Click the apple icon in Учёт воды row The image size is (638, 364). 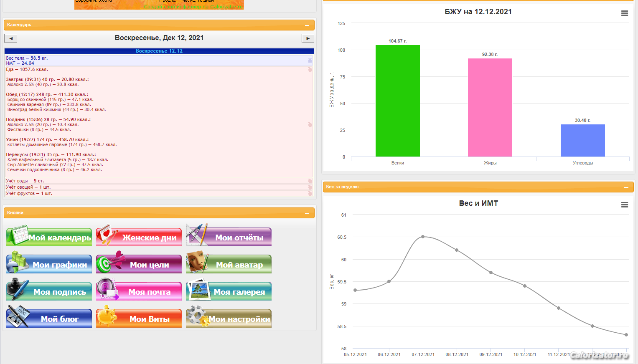pyautogui.click(x=310, y=181)
